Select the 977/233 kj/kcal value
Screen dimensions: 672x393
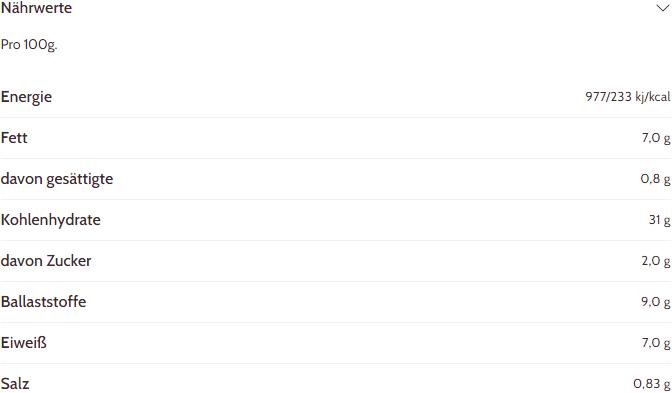pos(628,96)
